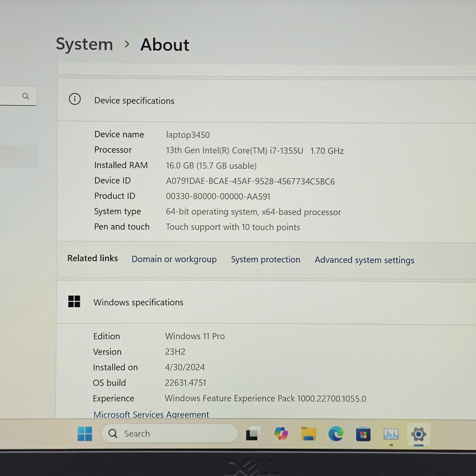Click the Related links label
The image size is (476, 476).
tap(93, 258)
